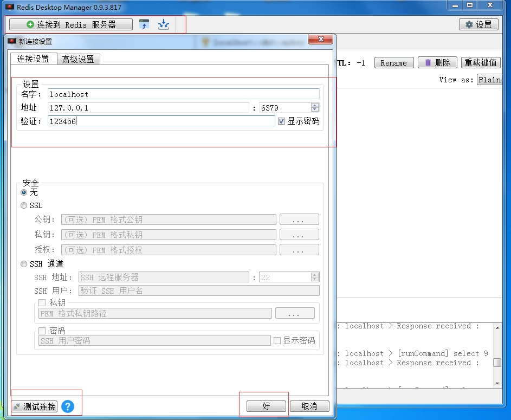The width and height of the screenshot is (511, 420).
Task: Click the Rename button in the main window
Action: pos(393,62)
